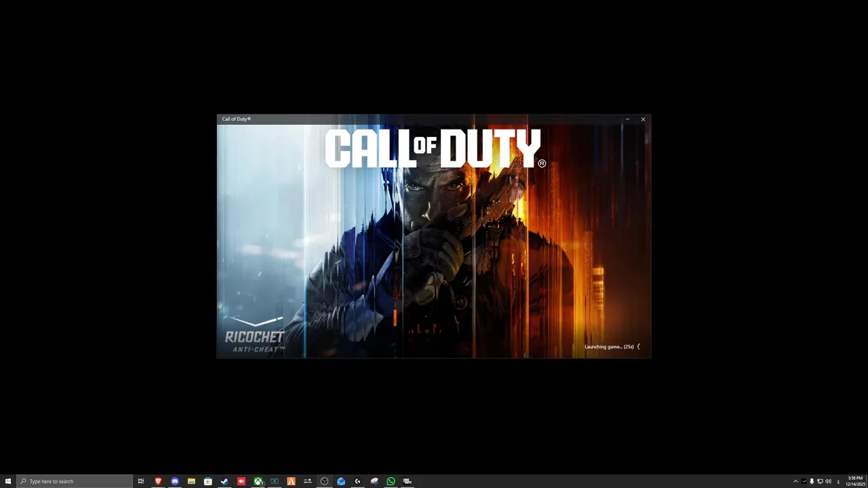Image resolution: width=868 pixels, height=488 pixels.
Task: Open the Windows Start menu
Action: click(x=8, y=481)
